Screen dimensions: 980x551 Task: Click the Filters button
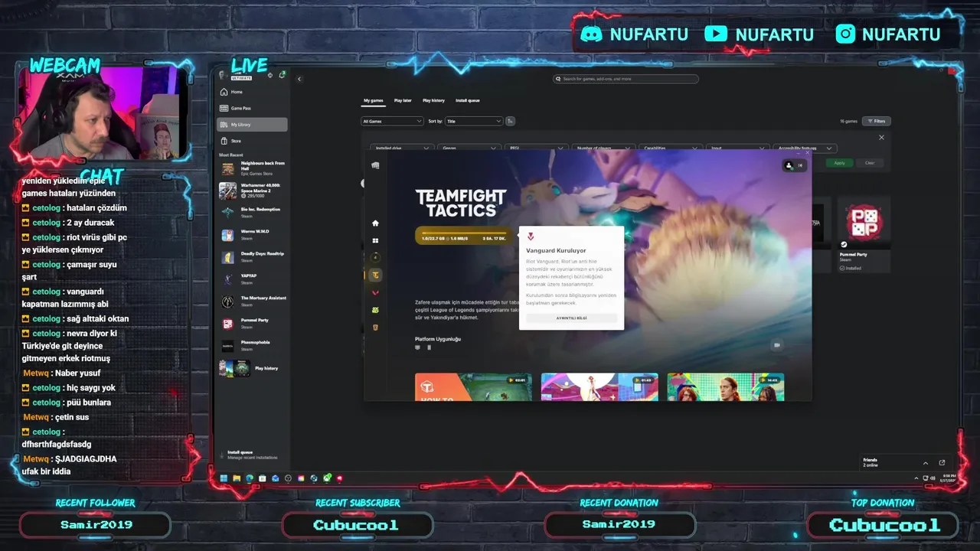877,121
